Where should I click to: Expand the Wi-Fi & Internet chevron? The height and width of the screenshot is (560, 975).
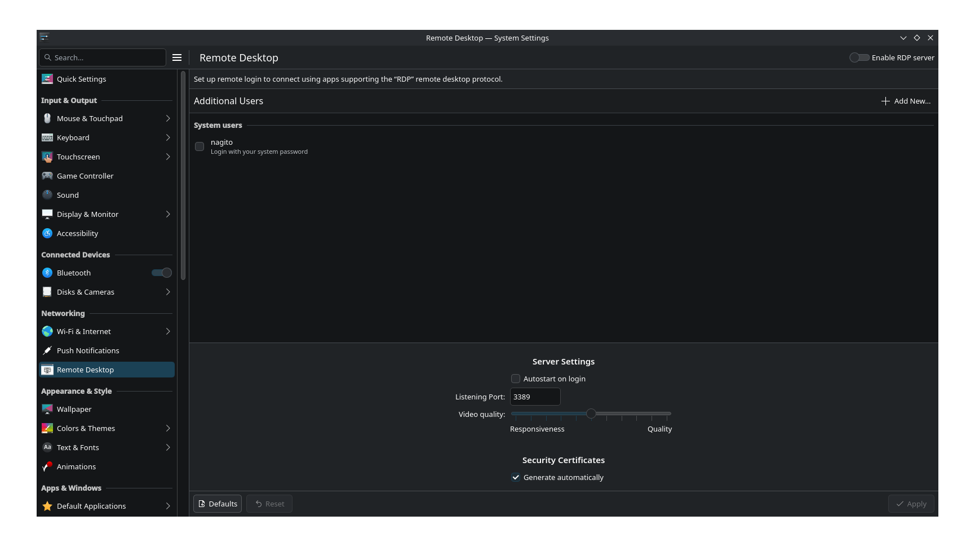click(x=168, y=332)
